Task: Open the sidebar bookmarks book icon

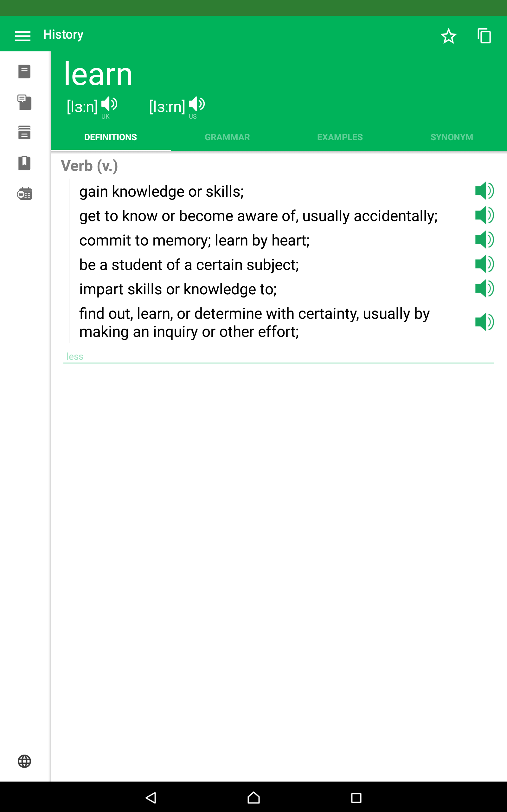Action: pos(24,163)
